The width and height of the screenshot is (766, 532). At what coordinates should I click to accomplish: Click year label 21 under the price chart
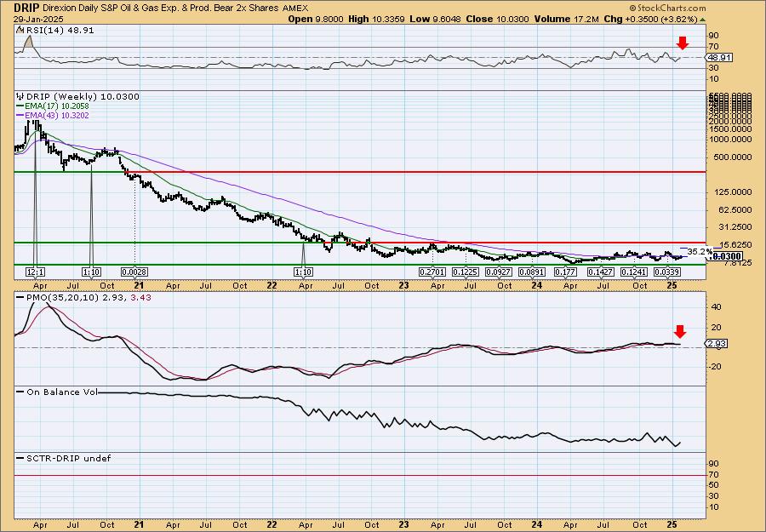[139, 285]
